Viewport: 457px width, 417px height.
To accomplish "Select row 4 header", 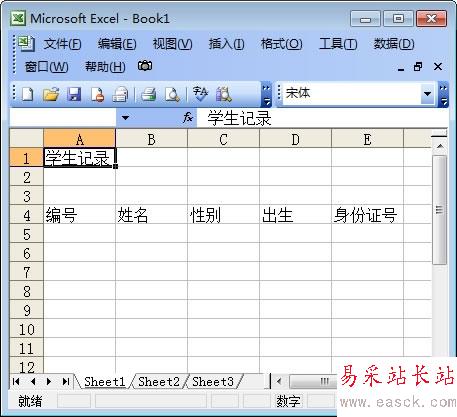I will (27, 215).
